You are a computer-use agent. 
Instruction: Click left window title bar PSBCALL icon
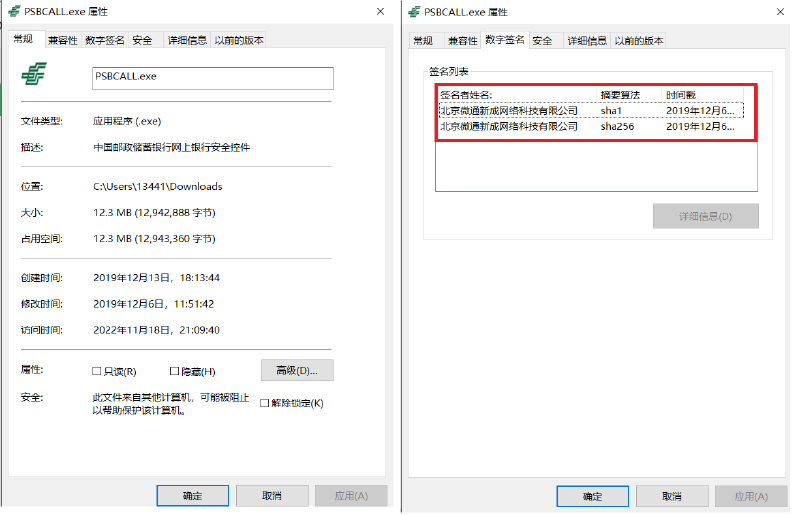pyautogui.click(x=14, y=11)
